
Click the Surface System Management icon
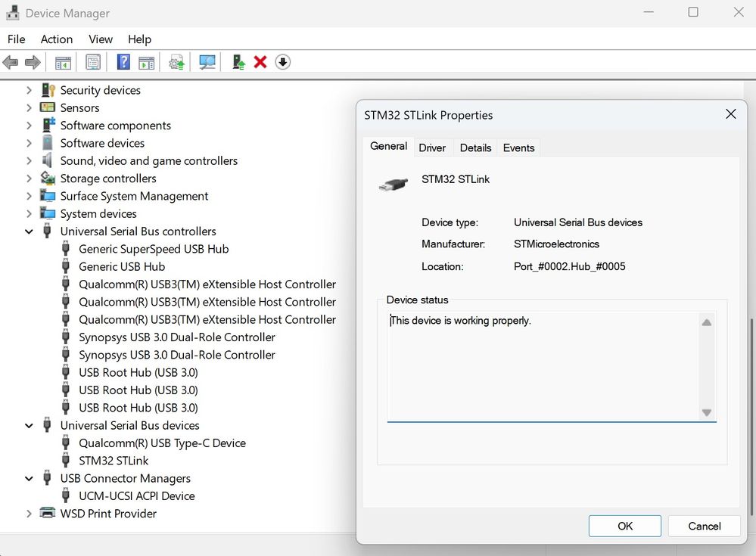(x=48, y=196)
